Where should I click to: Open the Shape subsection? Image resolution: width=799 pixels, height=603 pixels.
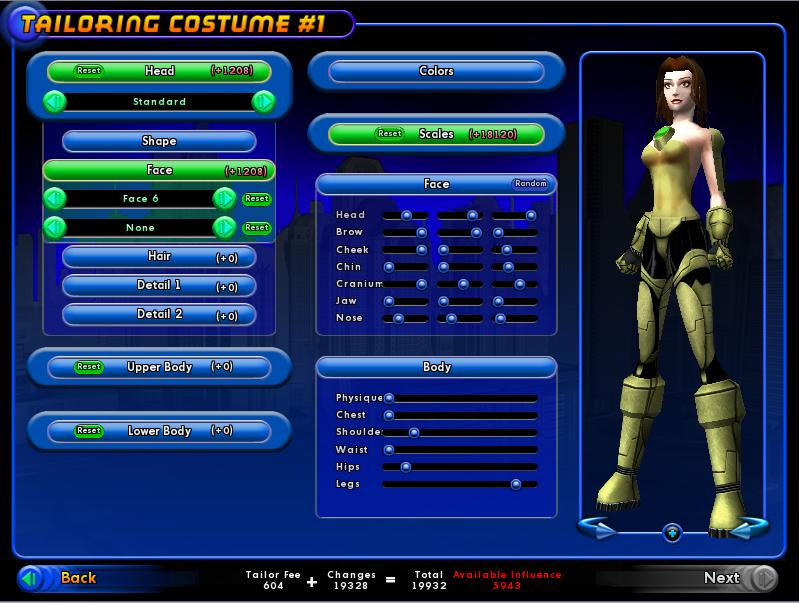point(159,141)
